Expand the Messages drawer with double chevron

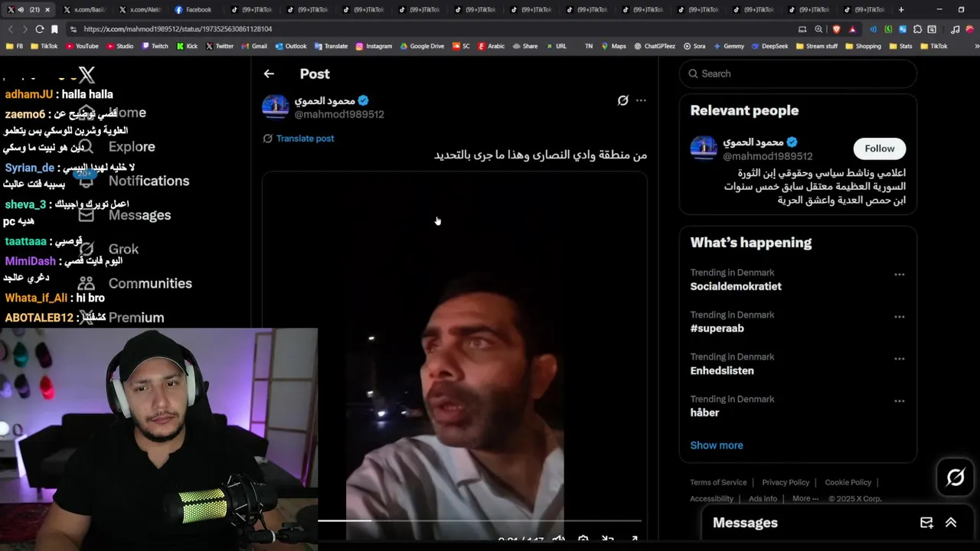(951, 523)
